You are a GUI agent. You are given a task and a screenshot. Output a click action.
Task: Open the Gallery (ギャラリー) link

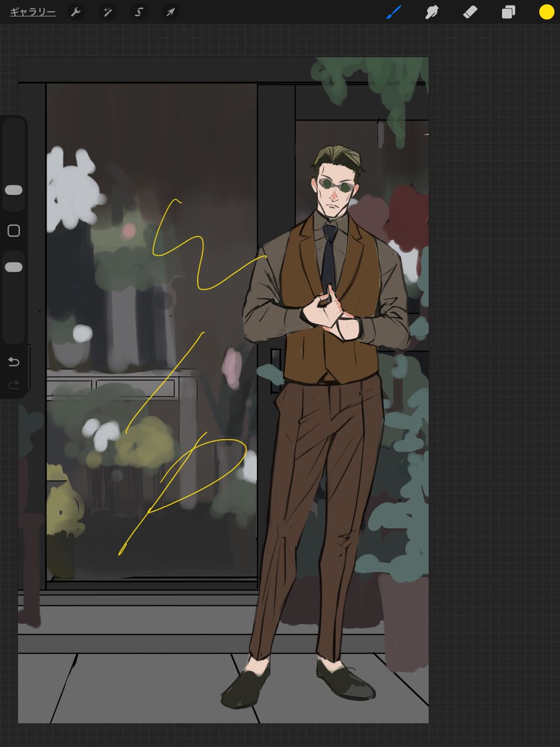click(32, 12)
